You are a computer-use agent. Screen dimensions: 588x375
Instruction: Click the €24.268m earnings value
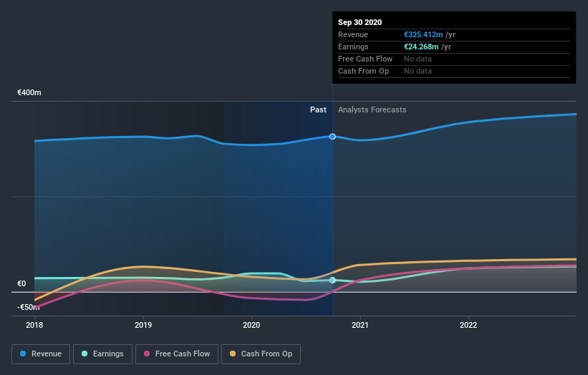[421, 47]
